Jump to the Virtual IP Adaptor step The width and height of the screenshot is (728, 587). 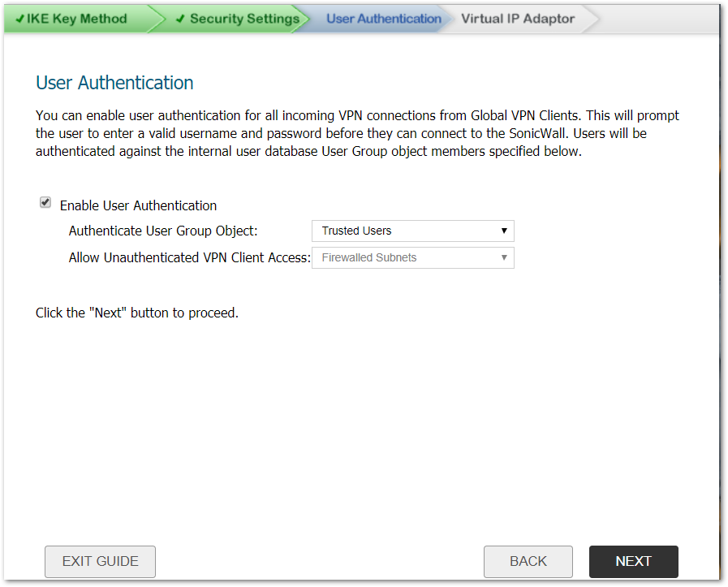(518, 19)
